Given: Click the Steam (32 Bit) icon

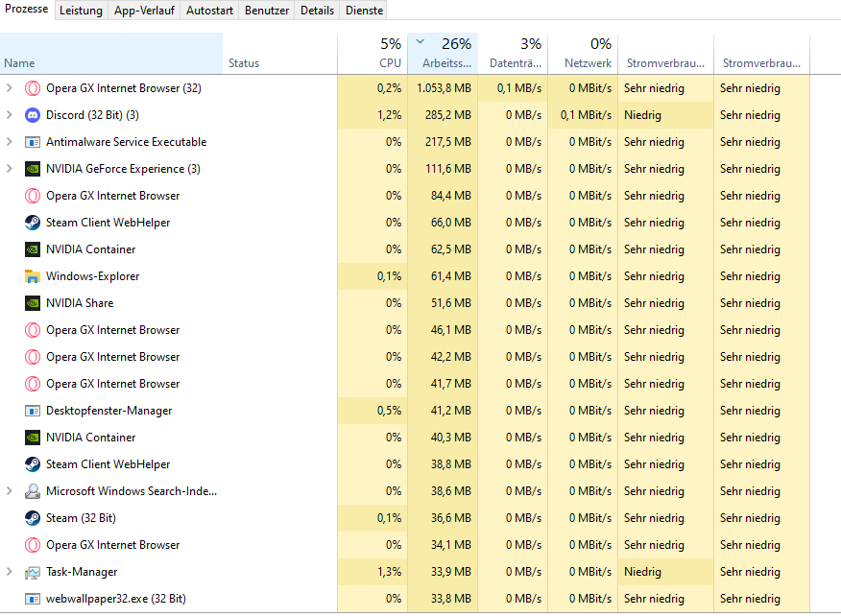Looking at the screenshot, I should click(x=33, y=518).
